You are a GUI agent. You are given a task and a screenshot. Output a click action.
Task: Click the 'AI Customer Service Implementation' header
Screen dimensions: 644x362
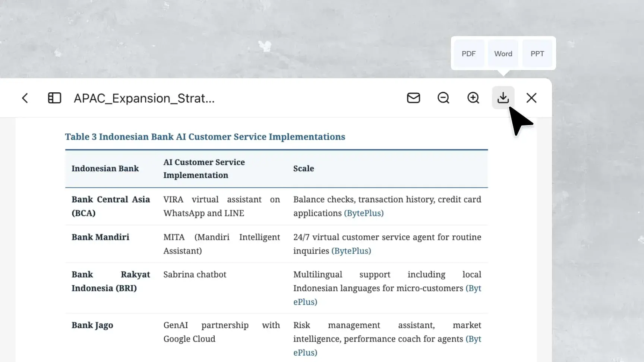click(x=204, y=168)
